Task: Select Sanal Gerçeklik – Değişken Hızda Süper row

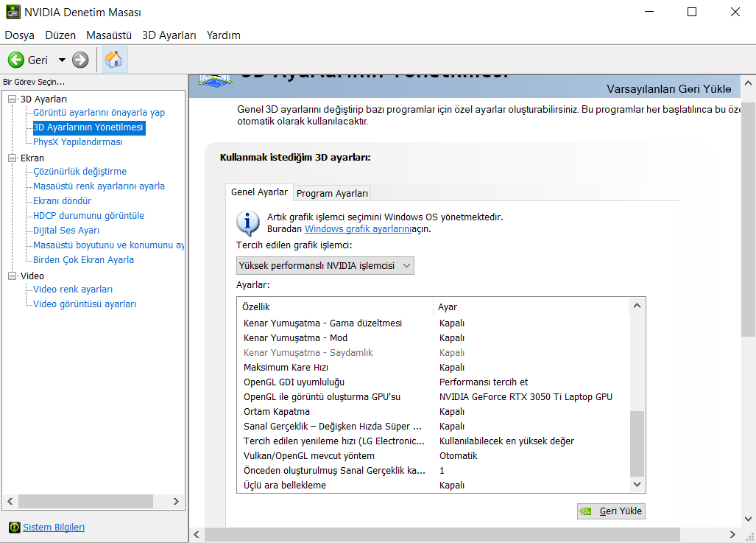Action: click(x=433, y=426)
